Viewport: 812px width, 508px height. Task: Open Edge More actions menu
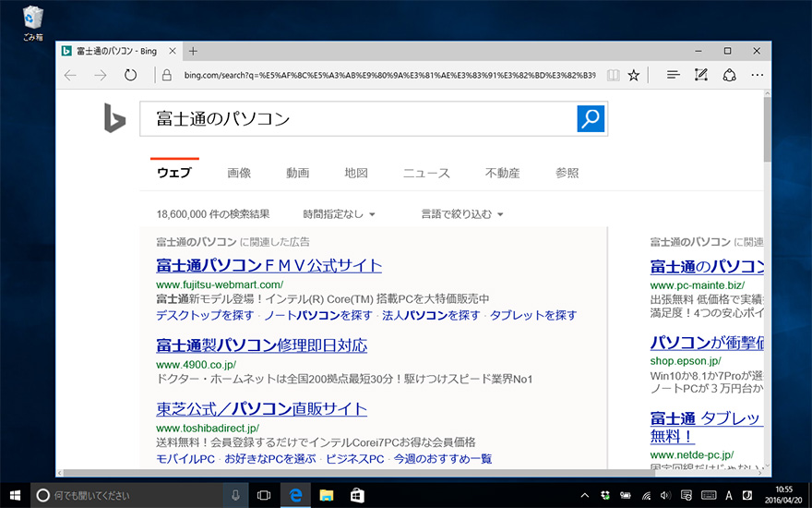pyautogui.click(x=757, y=76)
